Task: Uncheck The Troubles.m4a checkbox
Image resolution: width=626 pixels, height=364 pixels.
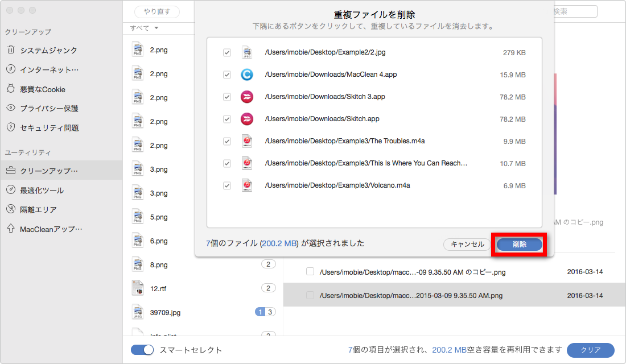Action: [x=226, y=141]
